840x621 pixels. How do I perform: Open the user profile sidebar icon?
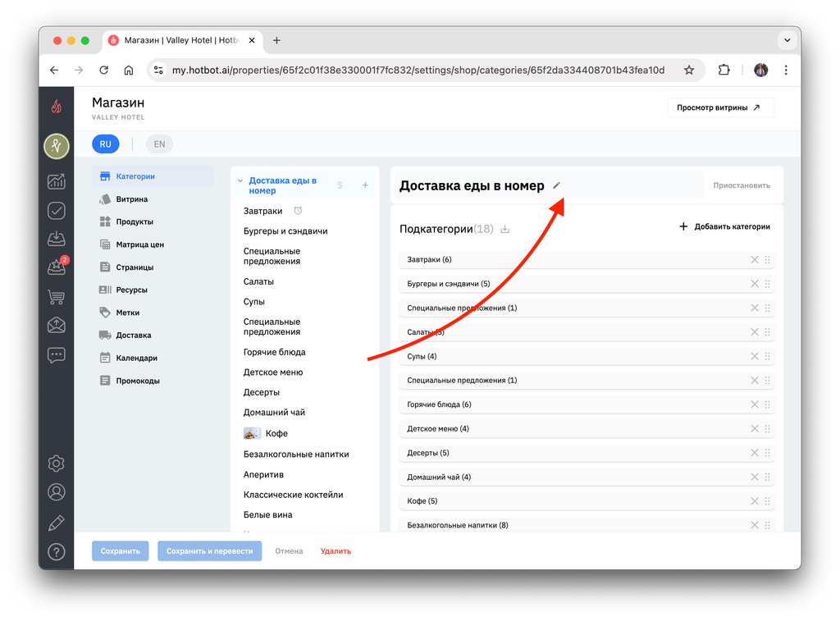point(57,492)
